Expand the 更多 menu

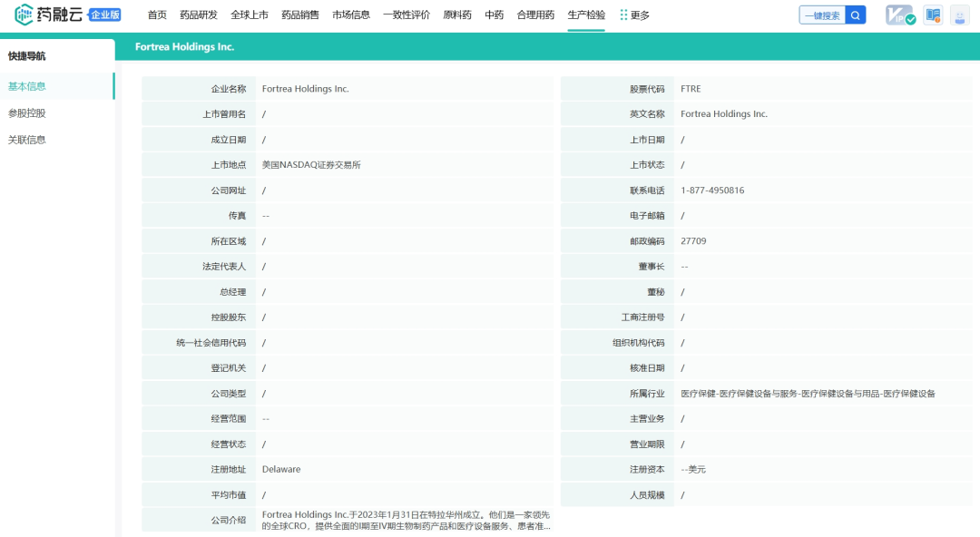[634, 15]
